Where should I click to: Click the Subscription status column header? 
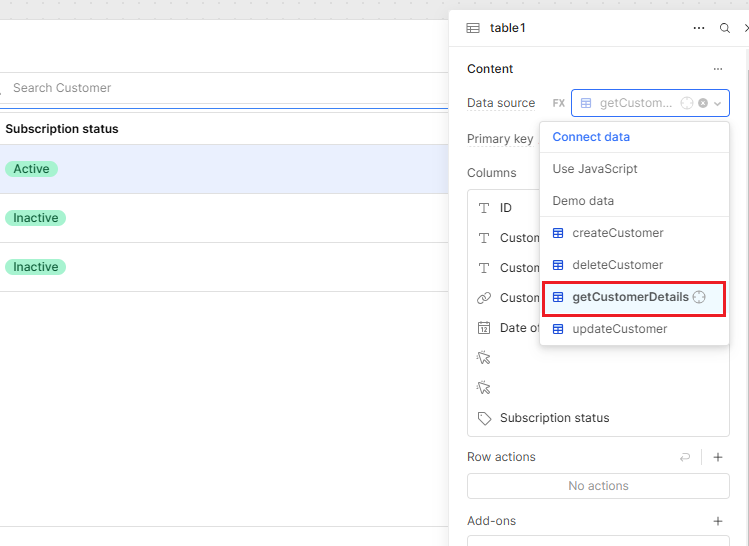pos(62,129)
